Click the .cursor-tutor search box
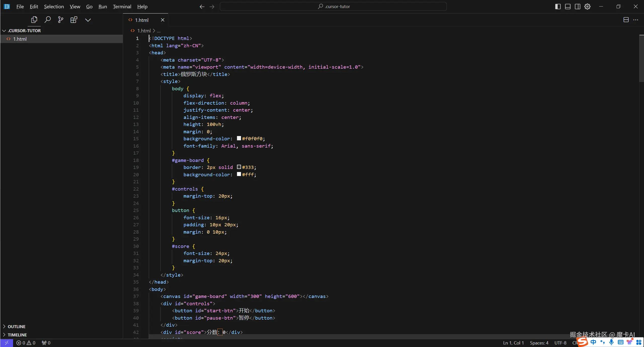This screenshot has width=644, height=347. click(333, 7)
